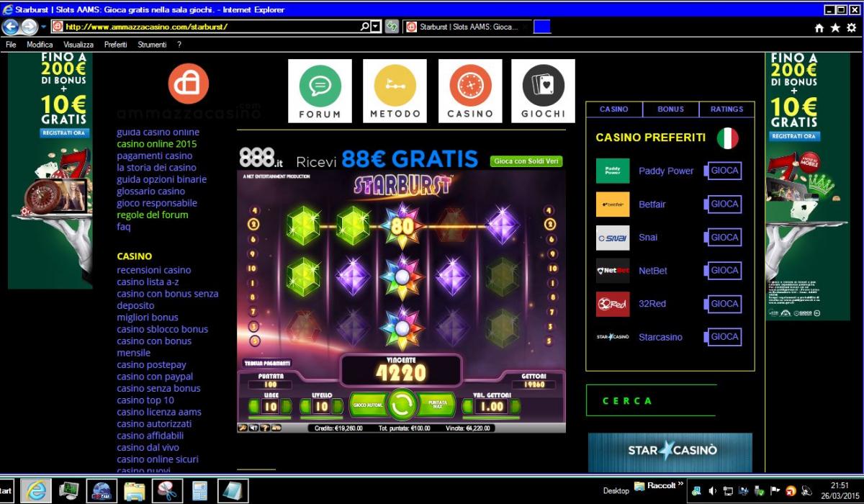The width and height of the screenshot is (864, 504).
Task: Open the file explorer folder taskbar icon
Action: coord(135,491)
